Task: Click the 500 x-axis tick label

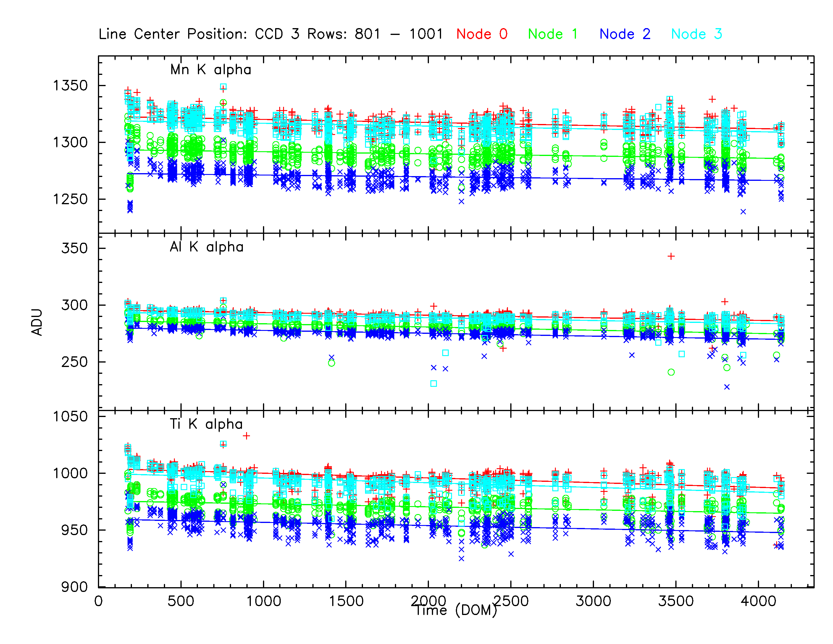Action: [180, 601]
